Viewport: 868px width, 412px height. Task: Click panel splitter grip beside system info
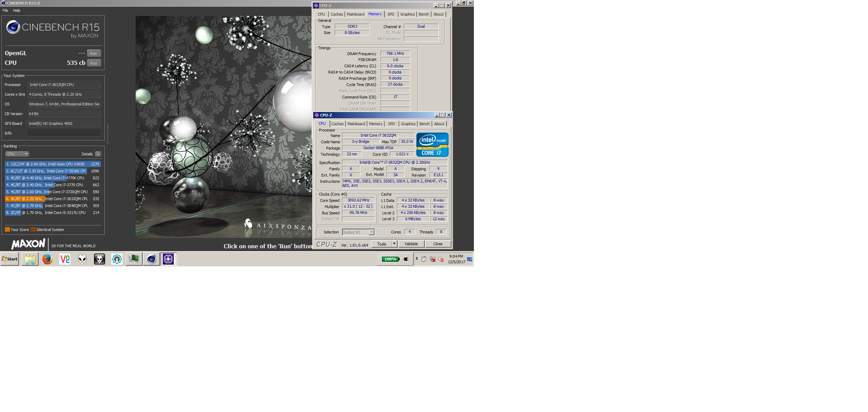(x=108, y=134)
